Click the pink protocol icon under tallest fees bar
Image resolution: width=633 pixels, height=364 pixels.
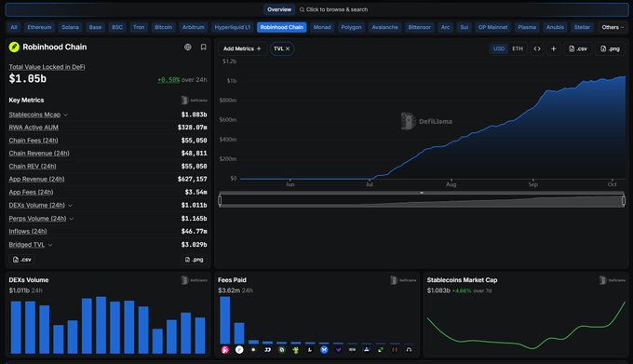coord(225,350)
